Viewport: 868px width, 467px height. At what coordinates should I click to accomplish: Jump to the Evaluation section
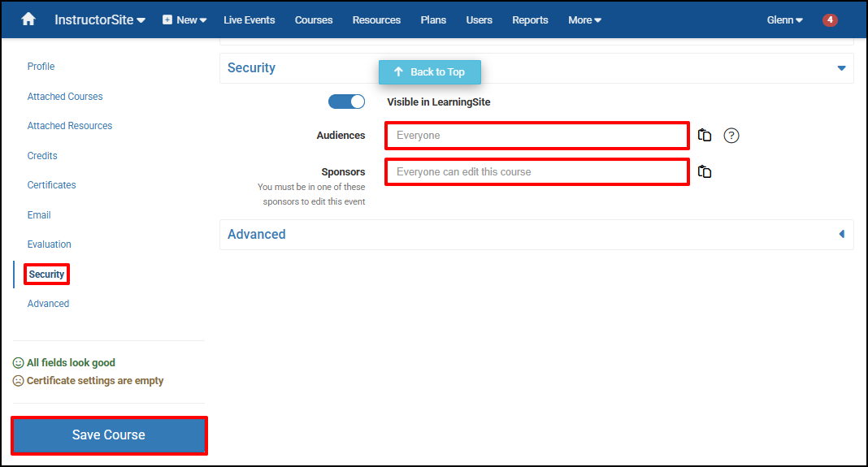pyautogui.click(x=50, y=244)
